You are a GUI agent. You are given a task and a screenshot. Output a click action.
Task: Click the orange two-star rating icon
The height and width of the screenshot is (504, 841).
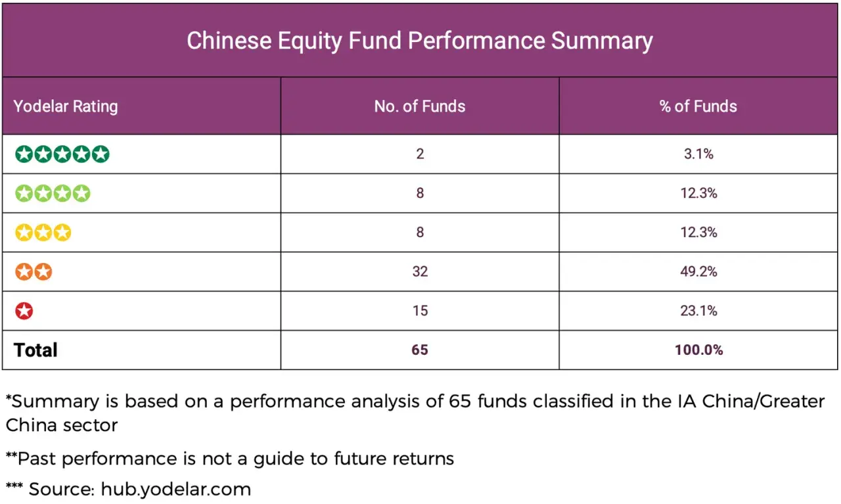tap(34, 271)
